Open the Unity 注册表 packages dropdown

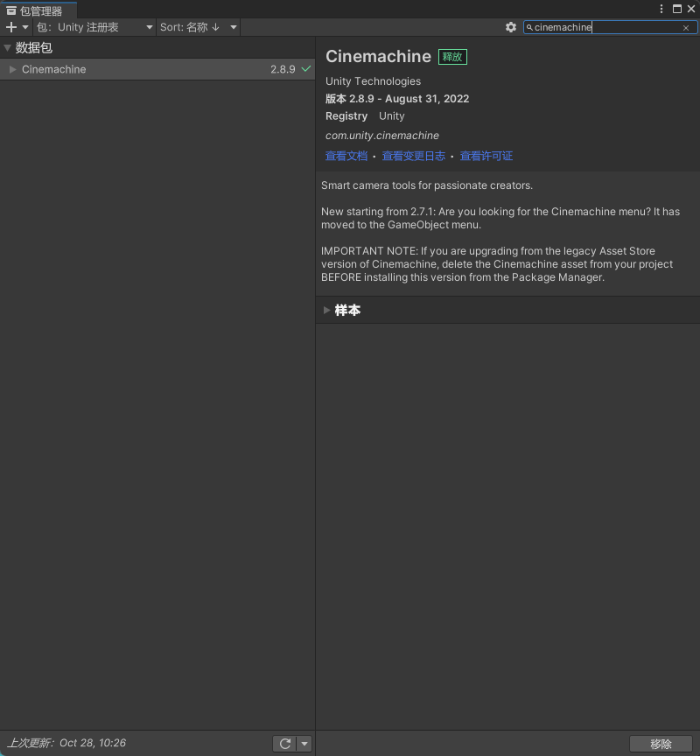[x=94, y=27]
